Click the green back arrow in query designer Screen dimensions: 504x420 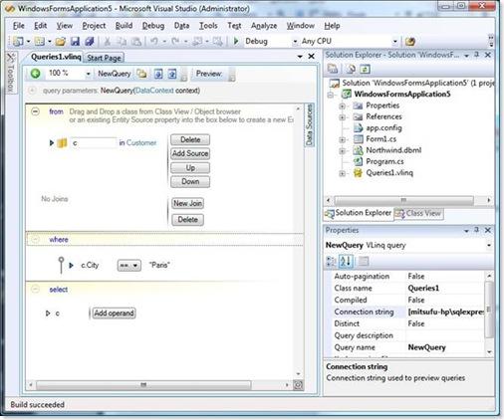[x=36, y=74]
